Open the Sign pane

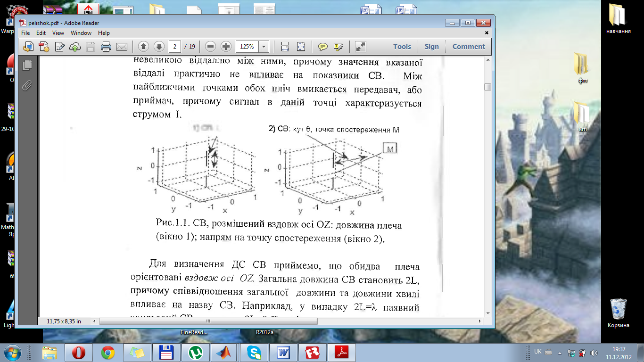431,47
